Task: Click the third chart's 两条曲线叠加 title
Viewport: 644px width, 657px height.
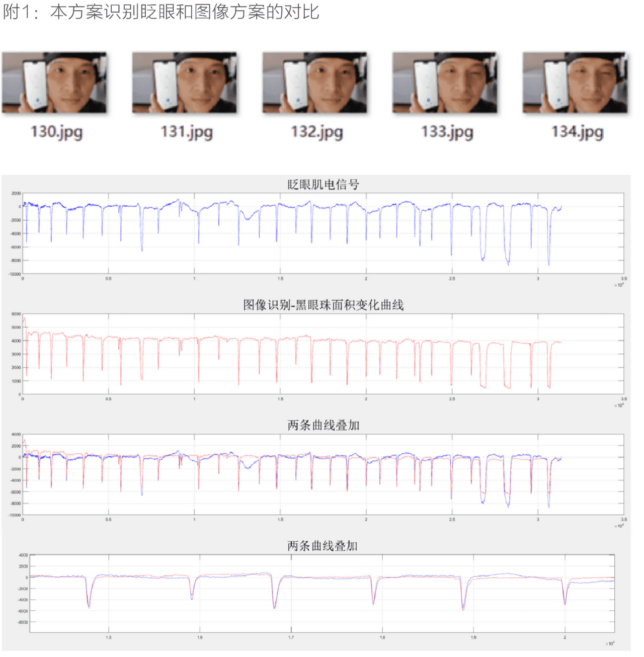Action: pos(324,425)
